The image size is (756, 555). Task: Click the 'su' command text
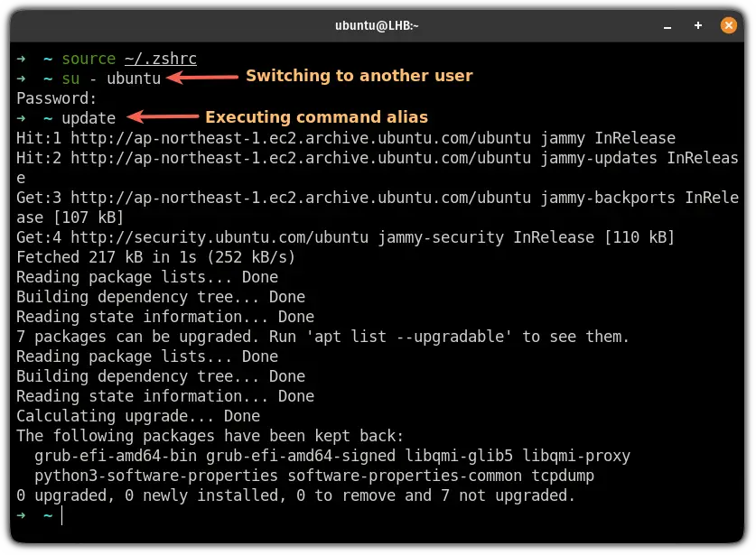(70, 79)
